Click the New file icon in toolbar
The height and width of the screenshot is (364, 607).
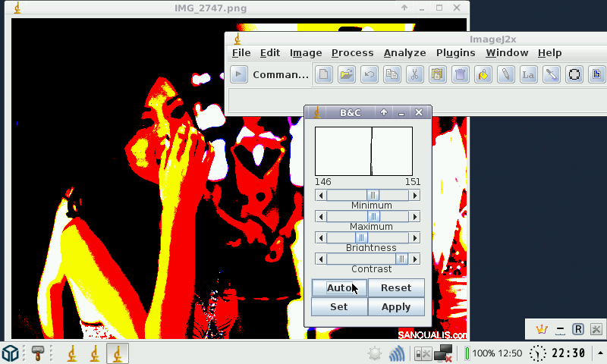click(324, 74)
